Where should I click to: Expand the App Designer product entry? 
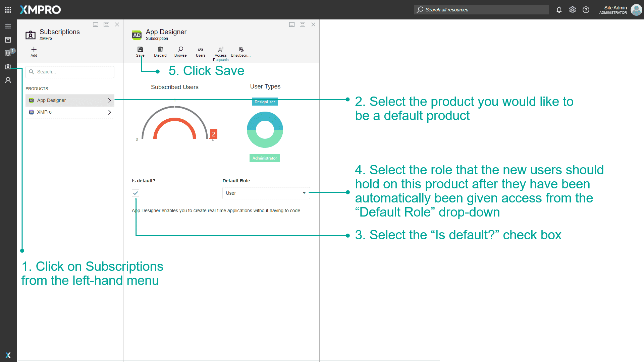click(109, 100)
